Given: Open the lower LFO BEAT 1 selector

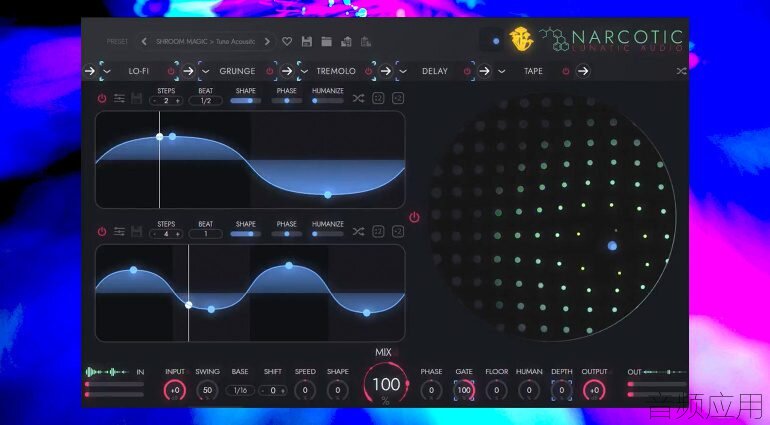Looking at the screenshot, I should point(206,234).
